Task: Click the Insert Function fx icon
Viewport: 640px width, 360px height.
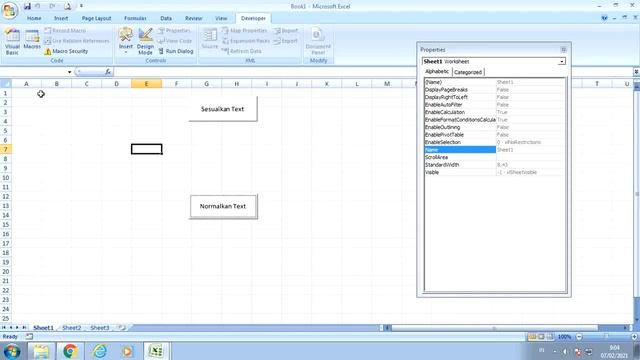Action: pos(108,72)
